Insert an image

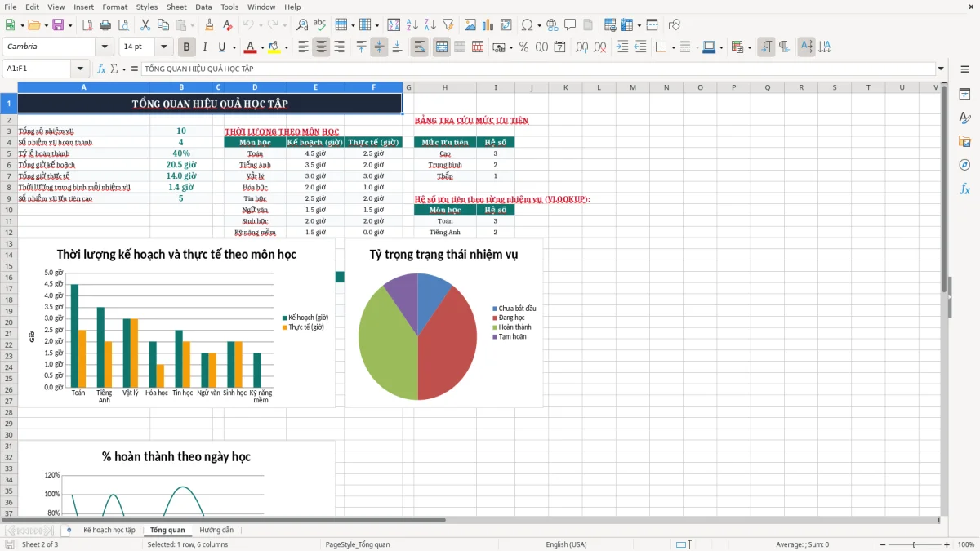pos(471,25)
